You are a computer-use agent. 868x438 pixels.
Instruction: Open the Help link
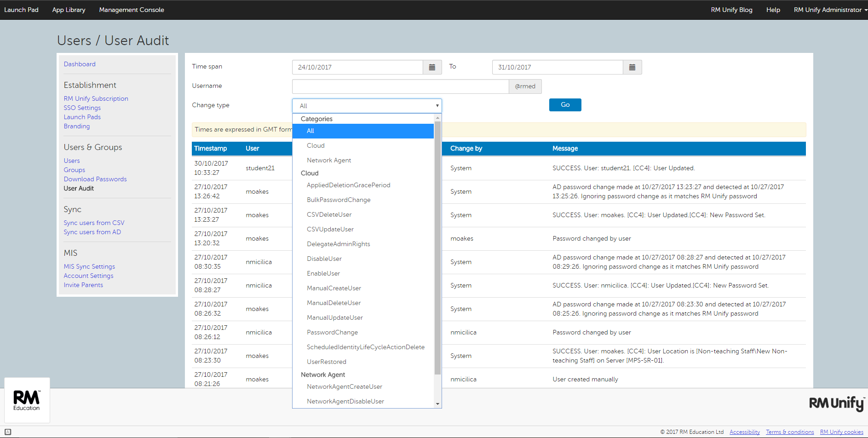[773, 10]
